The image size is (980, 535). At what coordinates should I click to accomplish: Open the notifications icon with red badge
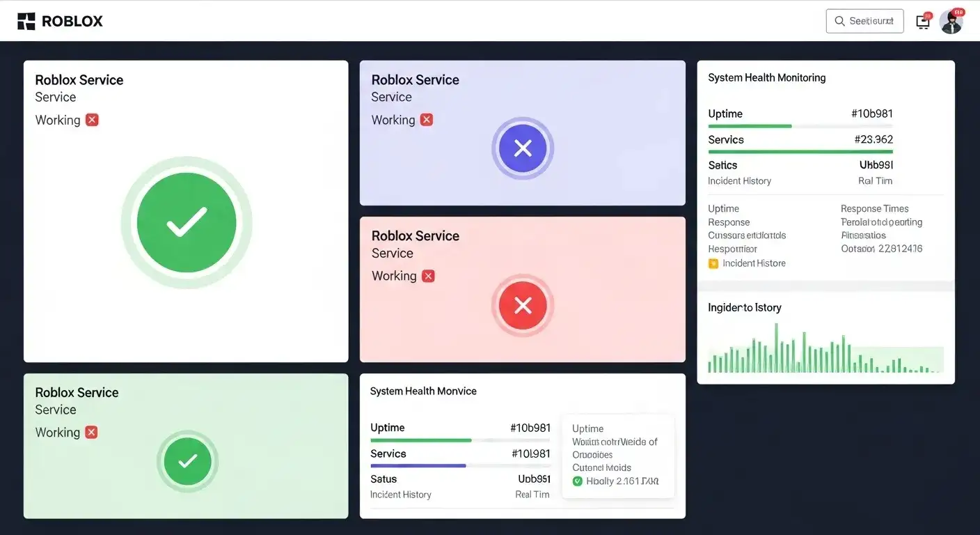pos(923,21)
